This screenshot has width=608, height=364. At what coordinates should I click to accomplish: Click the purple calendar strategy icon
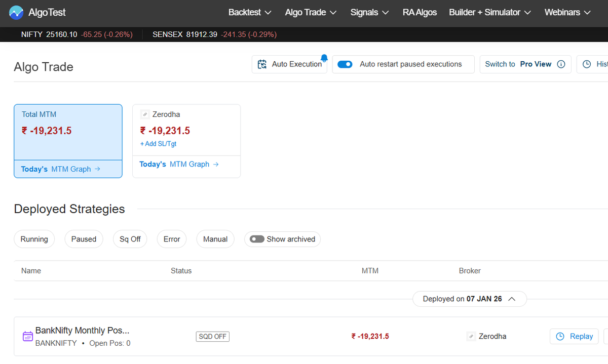pos(28,336)
